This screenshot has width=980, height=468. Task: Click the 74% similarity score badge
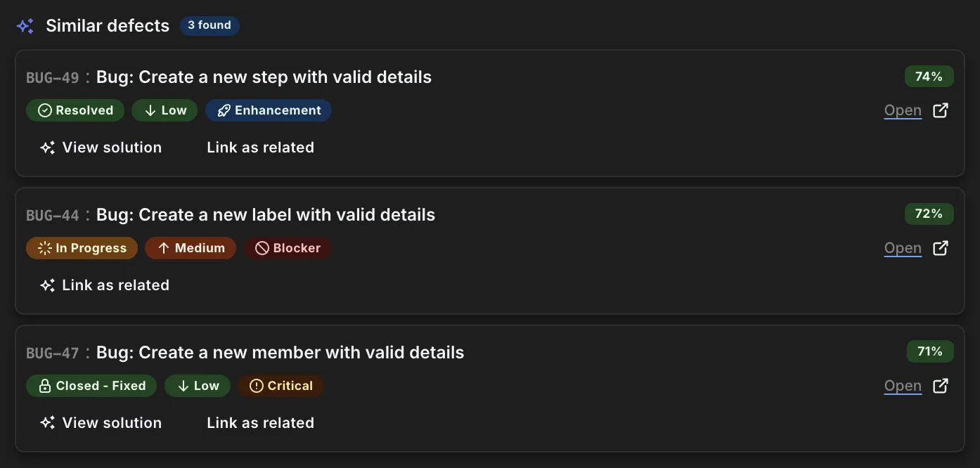pos(929,77)
